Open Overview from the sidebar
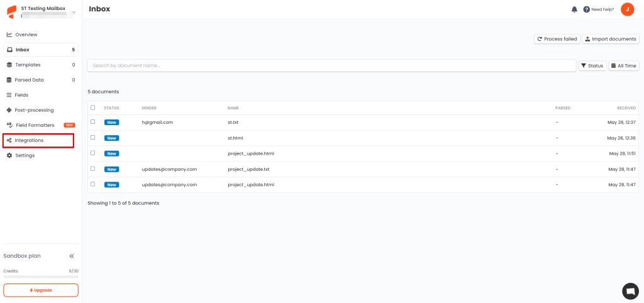 26,35
